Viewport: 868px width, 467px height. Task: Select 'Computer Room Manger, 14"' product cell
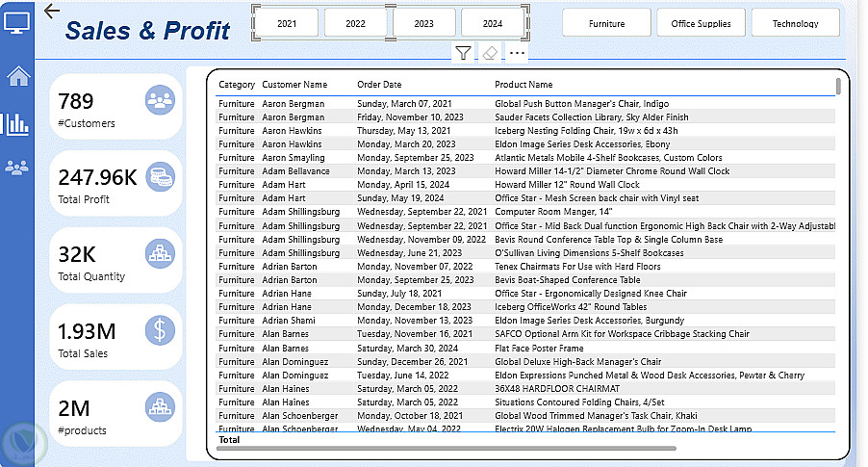click(x=553, y=212)
